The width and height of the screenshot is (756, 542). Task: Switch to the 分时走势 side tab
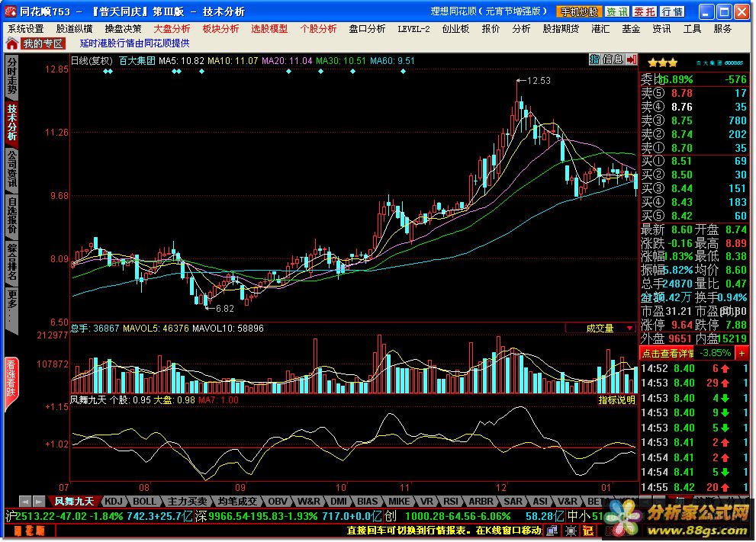tap(12, 75)
